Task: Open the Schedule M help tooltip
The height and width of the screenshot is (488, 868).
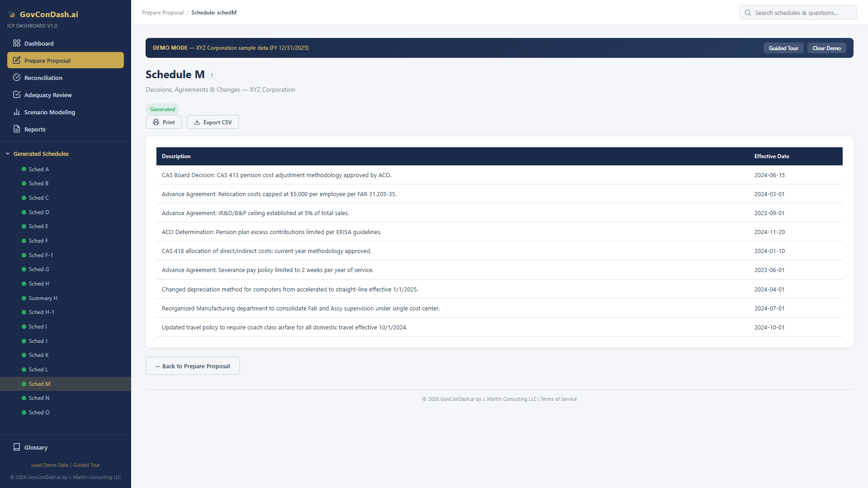Action: (212, 75)
